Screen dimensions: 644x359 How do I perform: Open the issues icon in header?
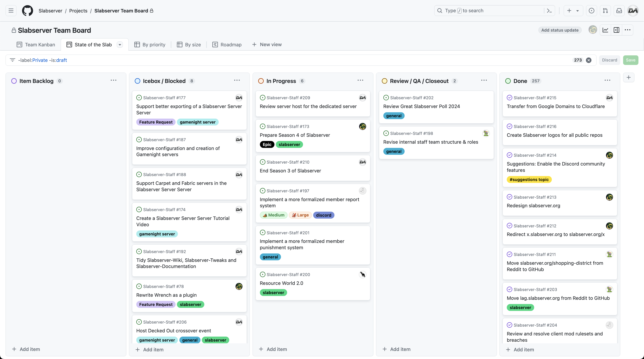coord(591,11)
